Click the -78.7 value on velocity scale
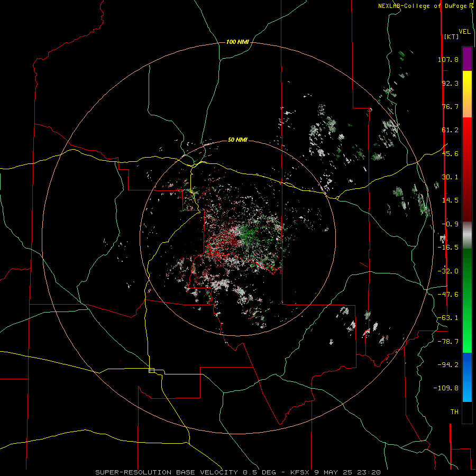Screen dimensions: 476x476 pos(448,342)
